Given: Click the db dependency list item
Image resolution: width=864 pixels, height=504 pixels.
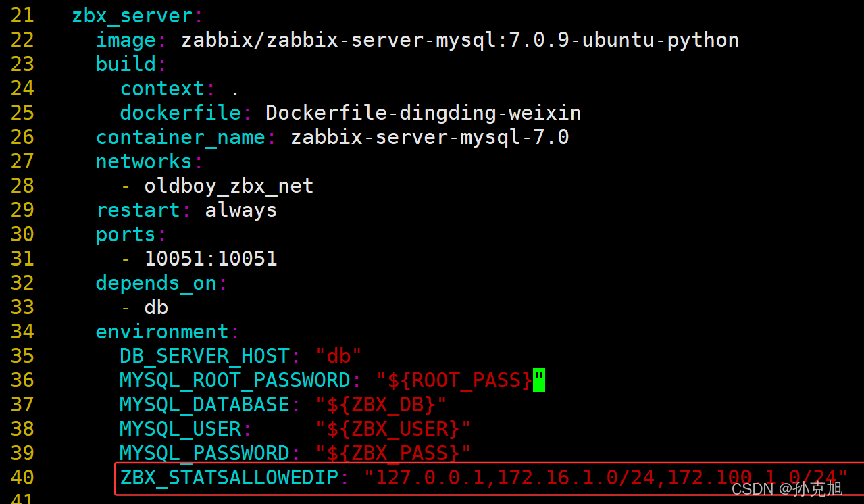Looking at the screenshot, I should tap(156, 307).
